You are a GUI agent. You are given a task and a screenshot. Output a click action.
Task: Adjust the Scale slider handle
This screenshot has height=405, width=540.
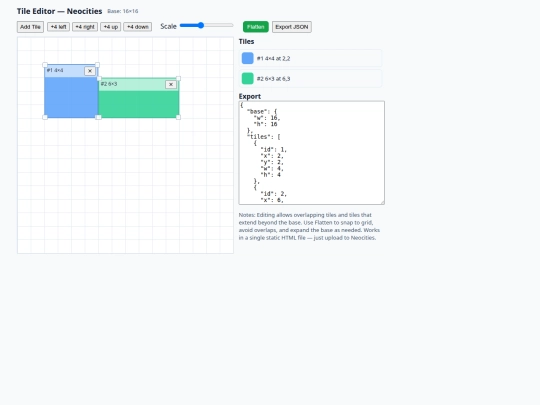coord(201,25)
